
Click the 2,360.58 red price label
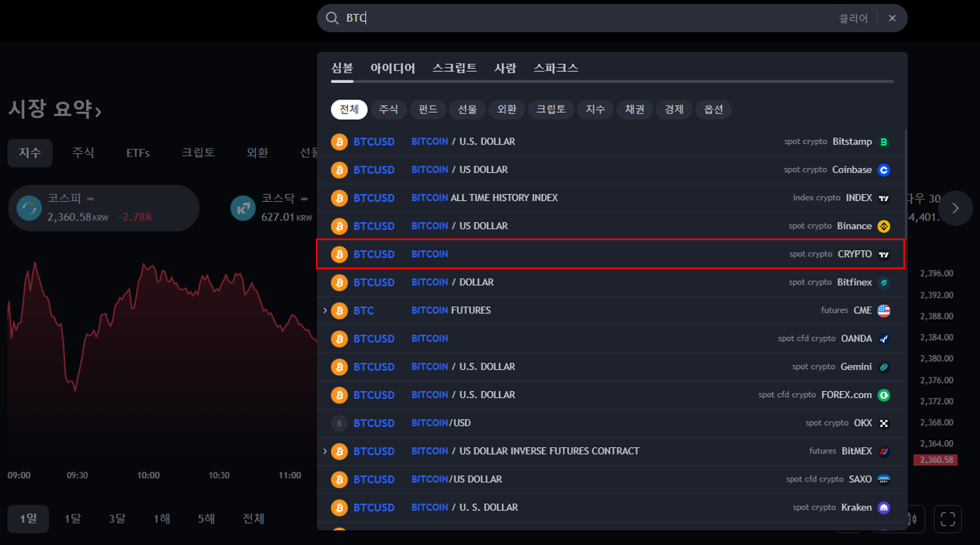(934, 460)
